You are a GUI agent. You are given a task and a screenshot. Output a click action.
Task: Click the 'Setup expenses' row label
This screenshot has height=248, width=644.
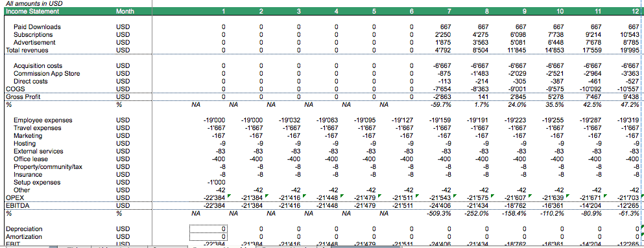point(37,182)
